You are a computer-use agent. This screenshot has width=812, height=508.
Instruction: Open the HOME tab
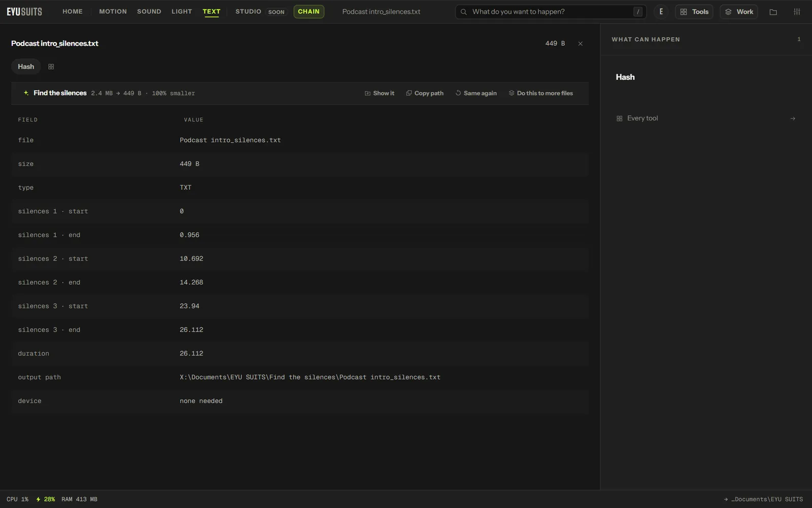coord(73,12)
